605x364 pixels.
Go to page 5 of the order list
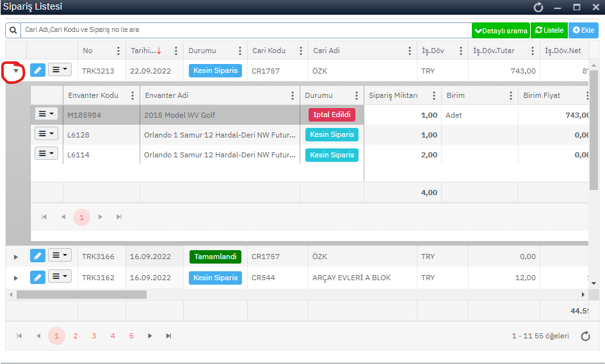coord(131,336)
